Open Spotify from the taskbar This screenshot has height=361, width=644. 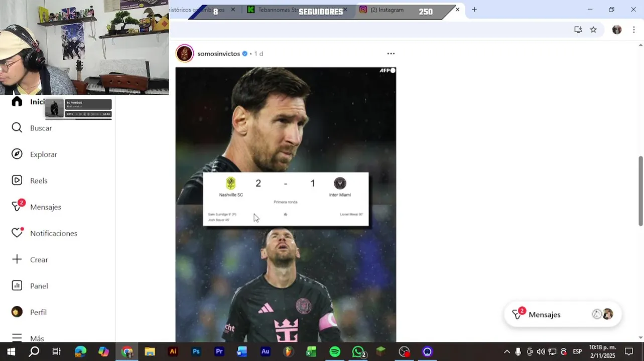(335, 352)
